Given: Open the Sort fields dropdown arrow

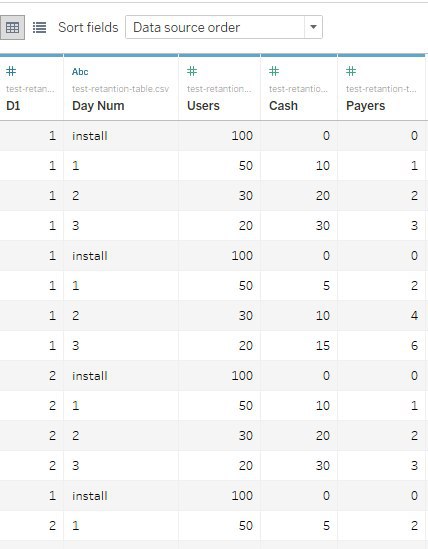Looking at the screenshot, I should click(313, 27).
